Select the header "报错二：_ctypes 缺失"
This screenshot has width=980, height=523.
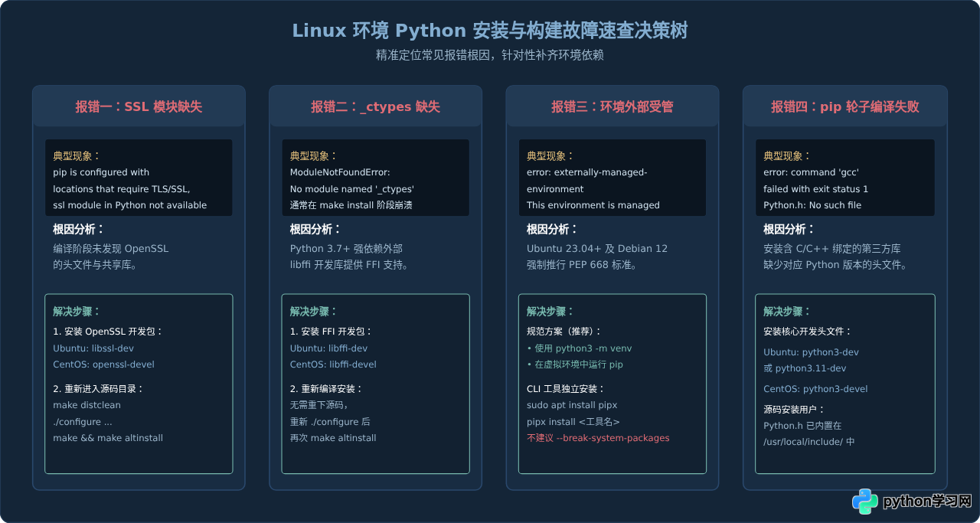[375, 106]
